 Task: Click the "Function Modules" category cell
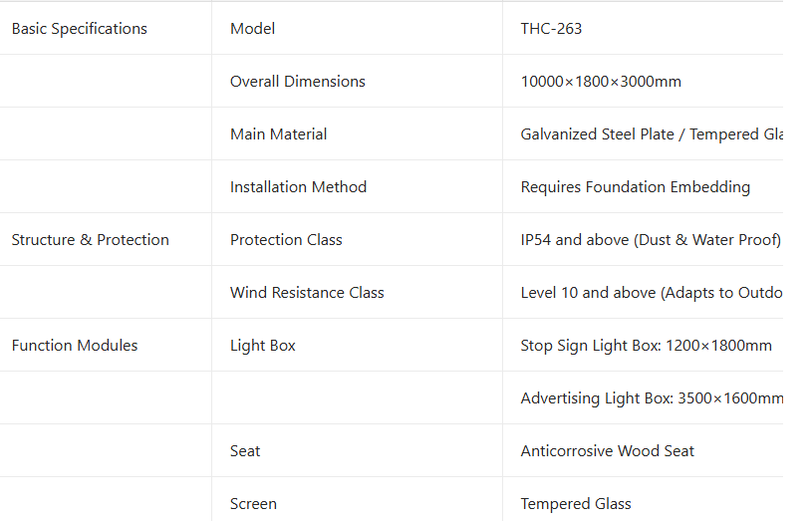click(75, 346)
